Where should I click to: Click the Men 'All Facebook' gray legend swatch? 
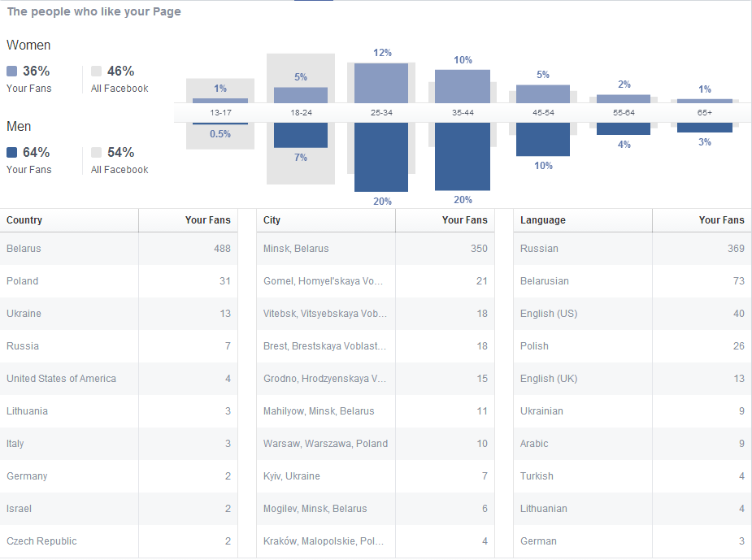tap(97, 153)
